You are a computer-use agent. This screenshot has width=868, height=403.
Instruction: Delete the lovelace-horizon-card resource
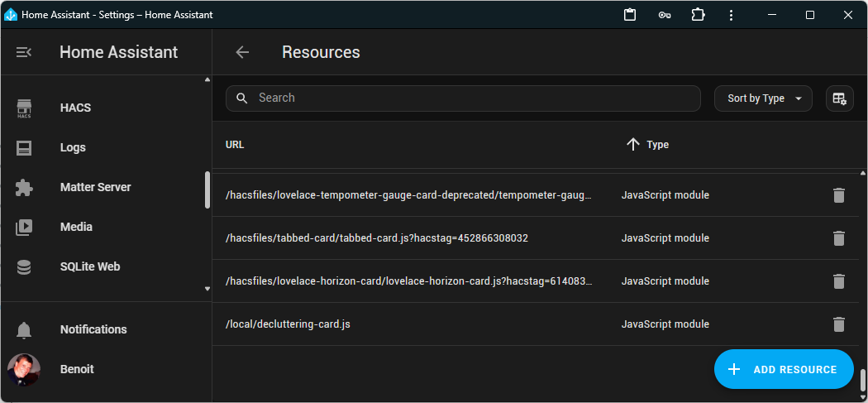point(839,281)
